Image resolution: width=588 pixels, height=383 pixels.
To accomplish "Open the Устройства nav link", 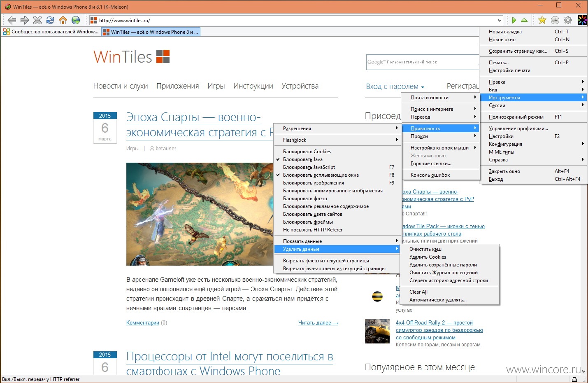I will coord(300,86).
